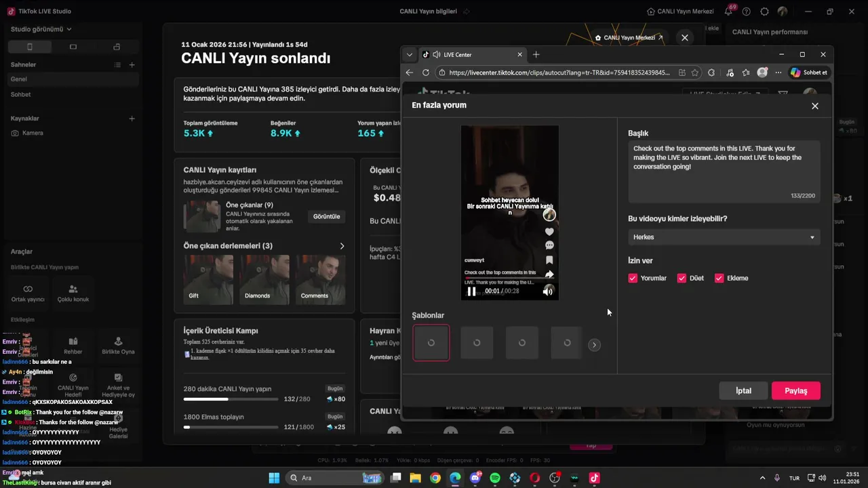Open the Gift highlight clip
The width and height of the screenshot is (868, 488).
click(208, 279)
